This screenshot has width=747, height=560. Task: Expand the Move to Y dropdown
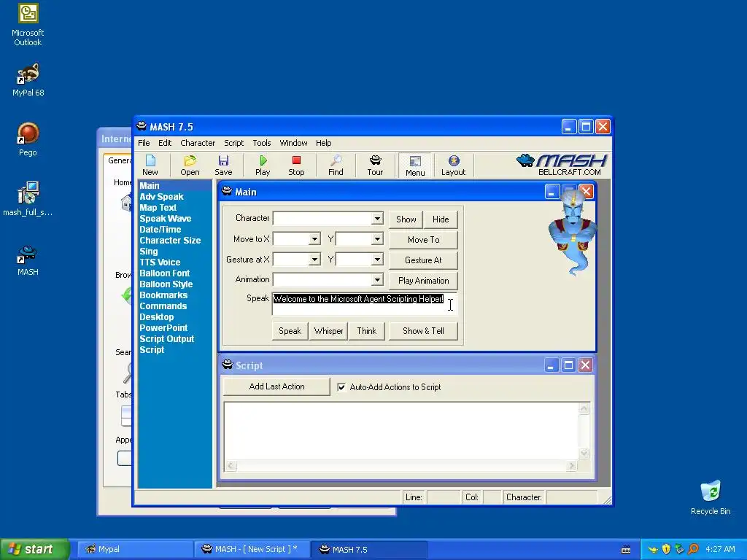[377, 239]
